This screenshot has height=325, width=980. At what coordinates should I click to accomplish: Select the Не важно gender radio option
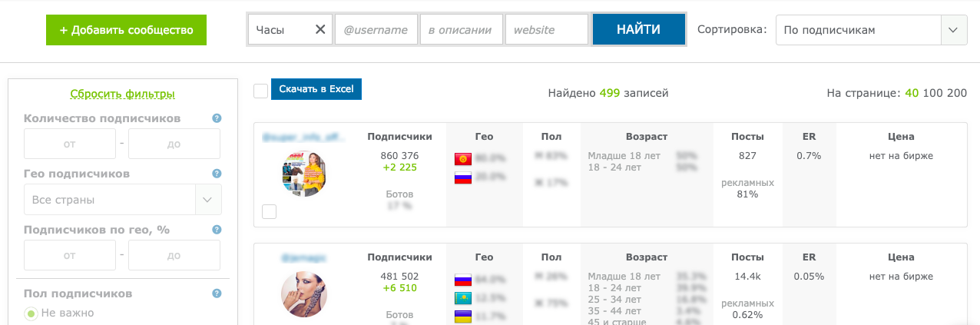(31, 313)
